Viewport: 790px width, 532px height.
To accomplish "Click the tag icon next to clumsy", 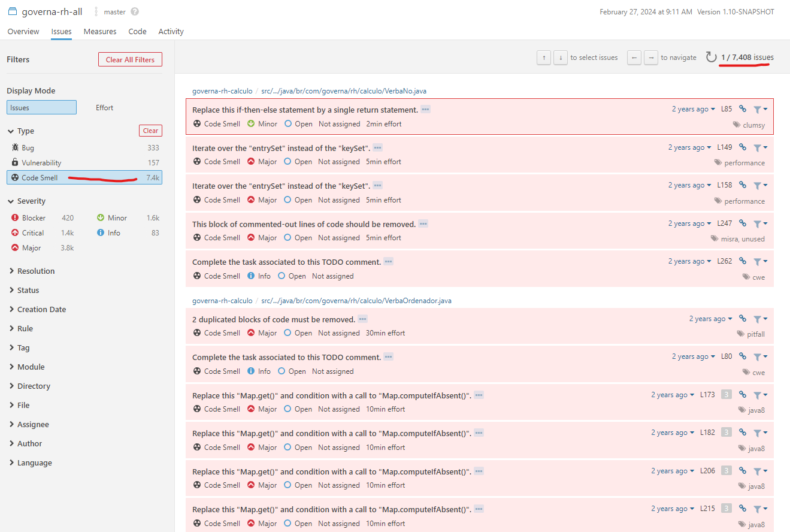I will click(737, 125).
